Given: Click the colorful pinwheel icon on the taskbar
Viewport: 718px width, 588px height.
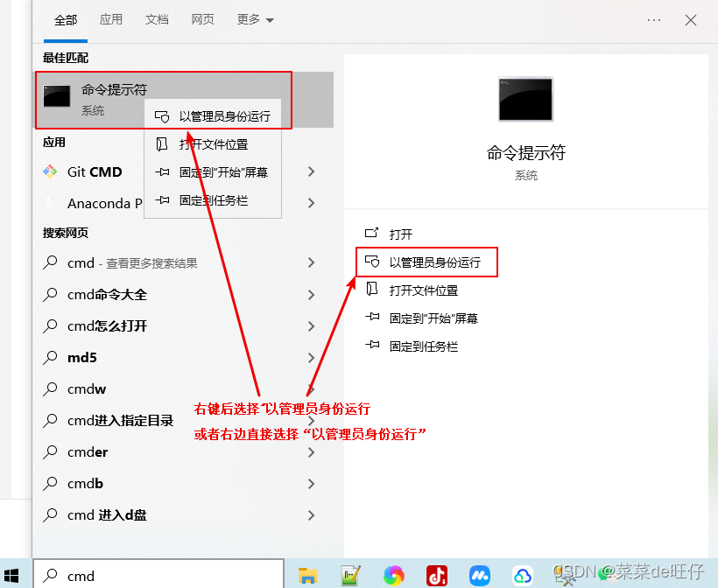Looking at the screenshot, I should [x=394, y=576].
